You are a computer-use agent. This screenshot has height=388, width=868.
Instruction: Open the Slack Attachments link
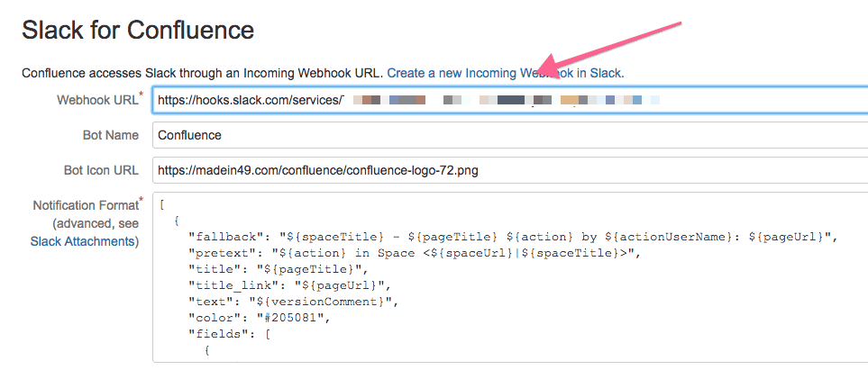coord(83,241)
